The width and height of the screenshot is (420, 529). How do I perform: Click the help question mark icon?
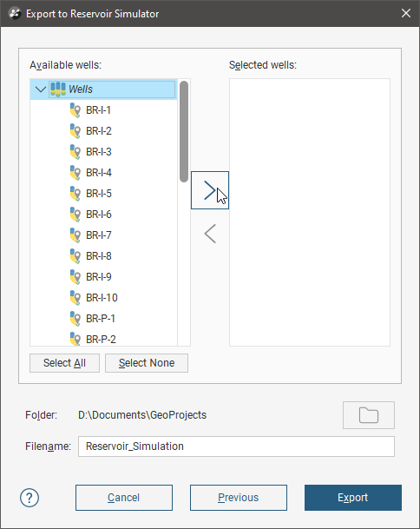pos(30,498)
